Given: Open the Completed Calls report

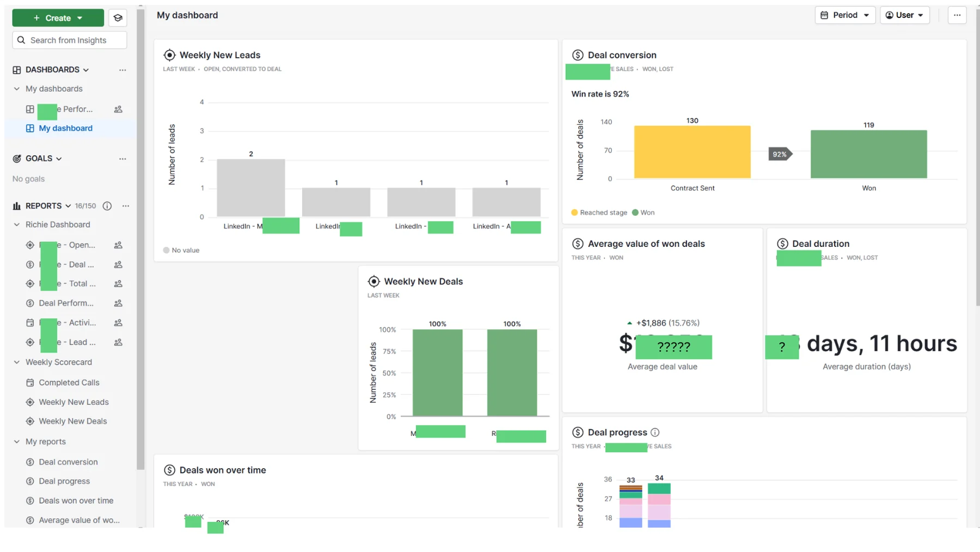Looking at the screenshot, I should click(x=69, y=383).
